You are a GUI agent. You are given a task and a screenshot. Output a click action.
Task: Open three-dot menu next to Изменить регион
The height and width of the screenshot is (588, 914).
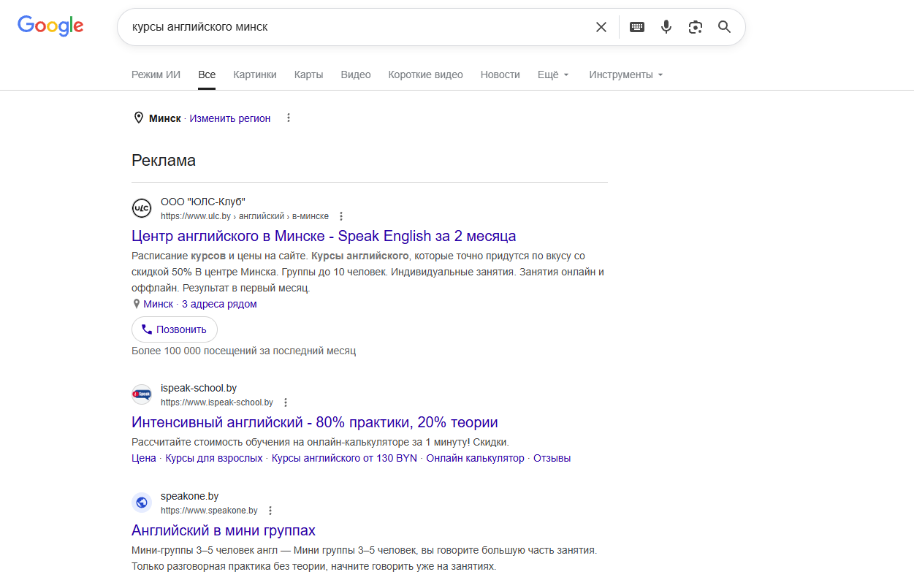click(289, 118)
